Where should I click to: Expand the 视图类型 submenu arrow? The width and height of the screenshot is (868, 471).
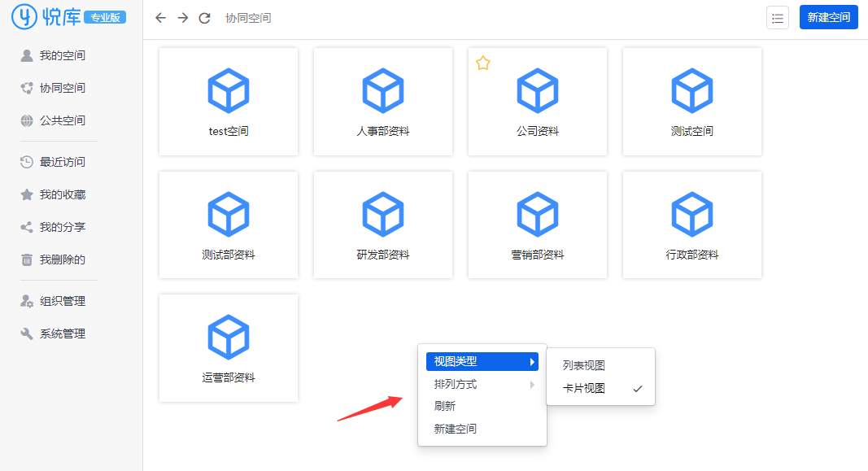click(533, 361)
